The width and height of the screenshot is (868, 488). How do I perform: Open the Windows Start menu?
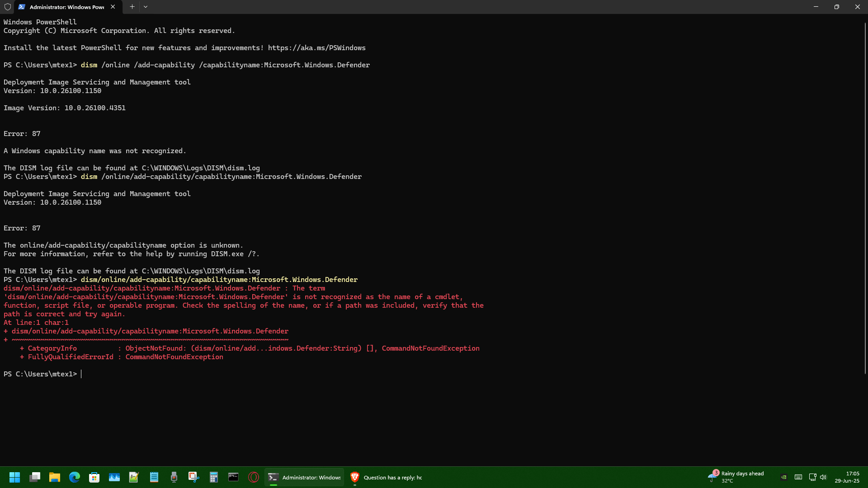click(14, 477)
